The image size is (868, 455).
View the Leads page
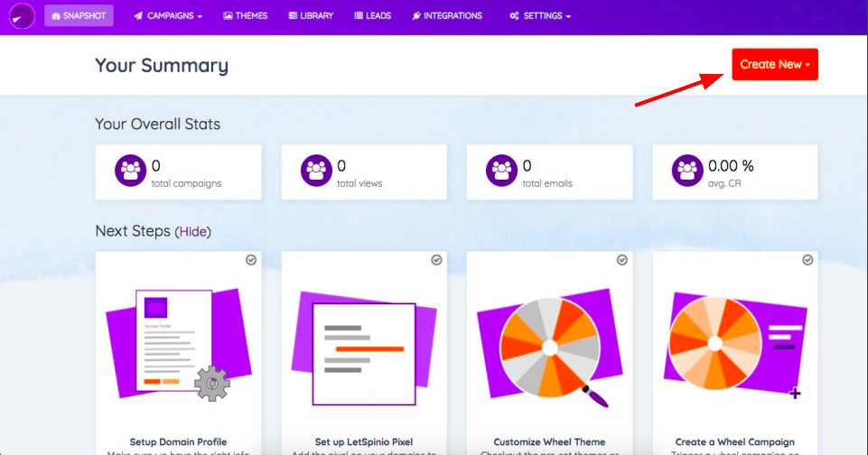click(372, 16)
